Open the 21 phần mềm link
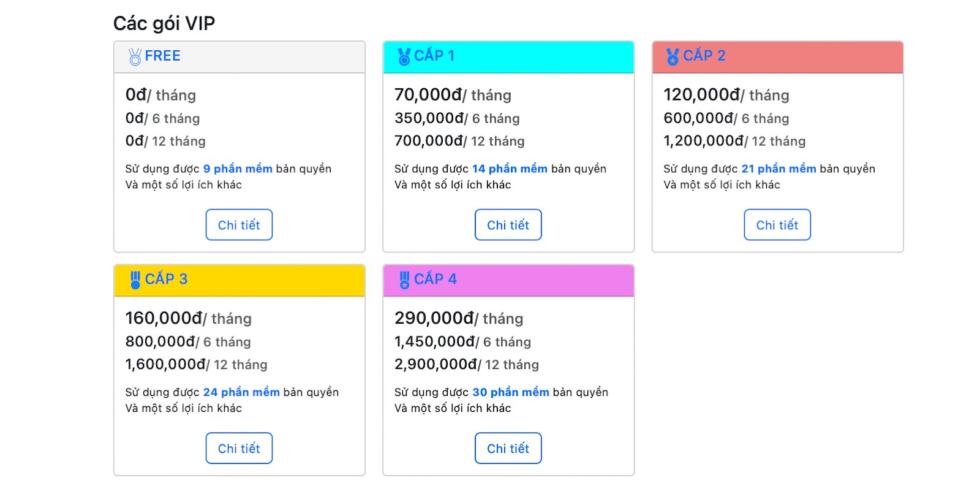Viewport: 980px width, 502px height. pyautogui.click(x=779, y=168)
